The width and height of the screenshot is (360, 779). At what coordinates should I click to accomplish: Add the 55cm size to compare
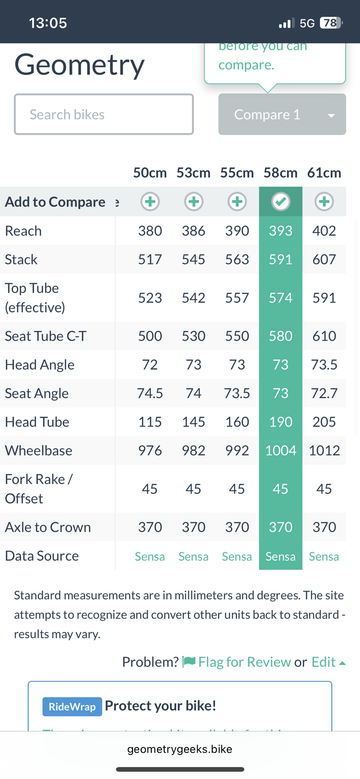237,202
